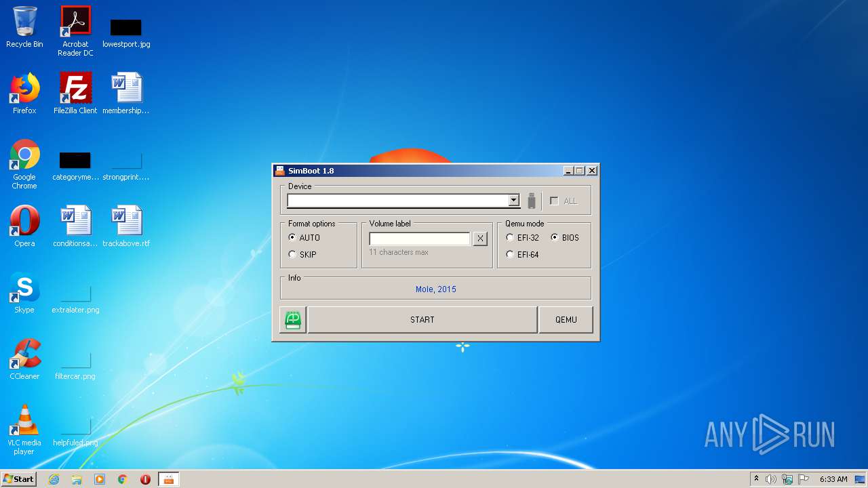Show hidden tray icons arrow
868x488 pixels.
point(756,479)
